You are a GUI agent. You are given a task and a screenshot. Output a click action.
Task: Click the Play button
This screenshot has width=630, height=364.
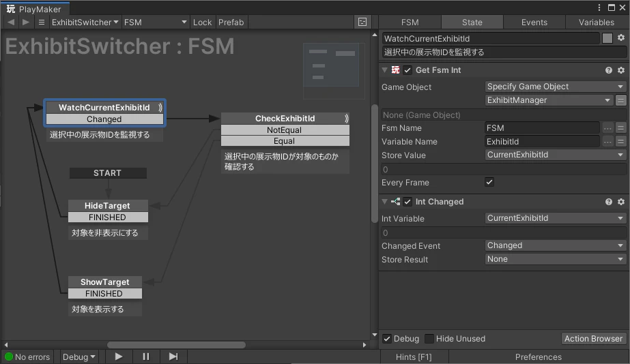tap(119, 357)
